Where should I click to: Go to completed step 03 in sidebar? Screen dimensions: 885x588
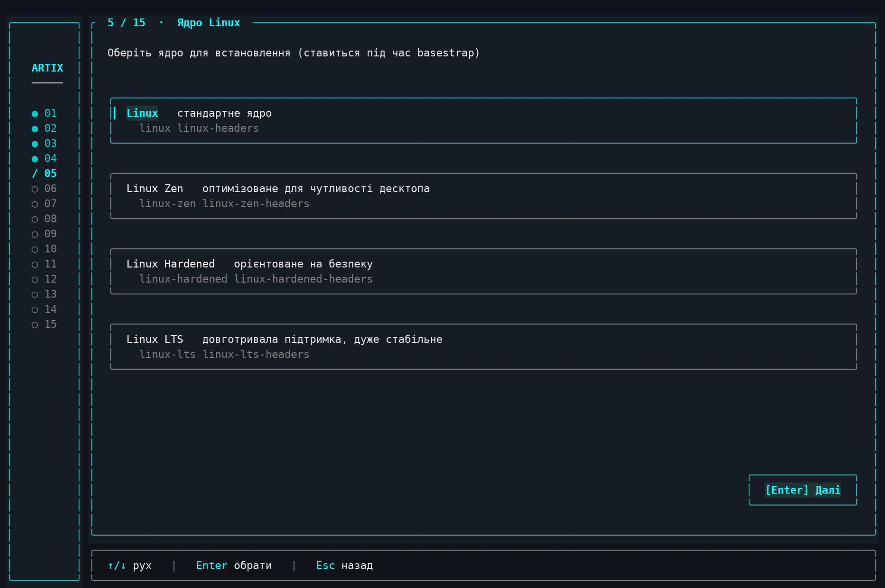pyautogui.click(x=44, y=143)
